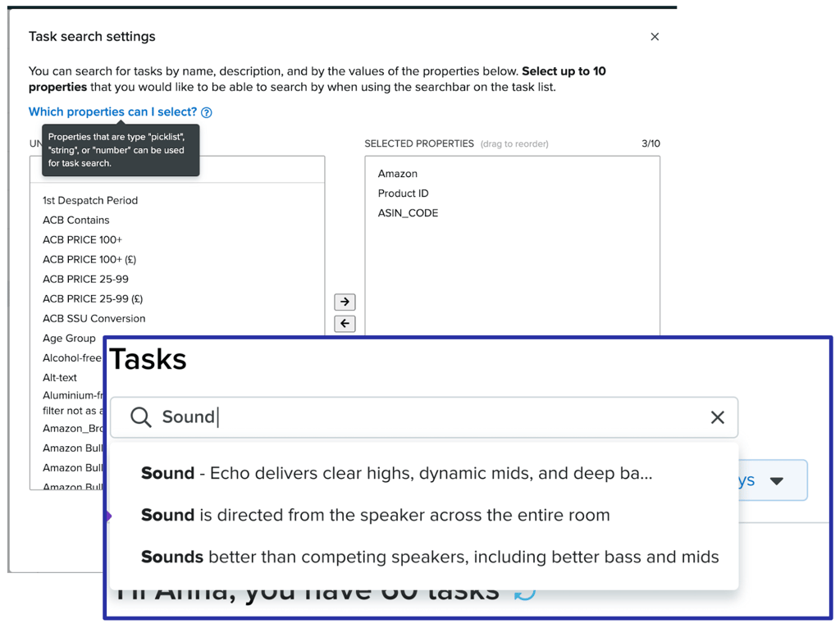Select 'Amazon' in selected properties
Viewport: 840px width, 628px height.
(398, 174)
